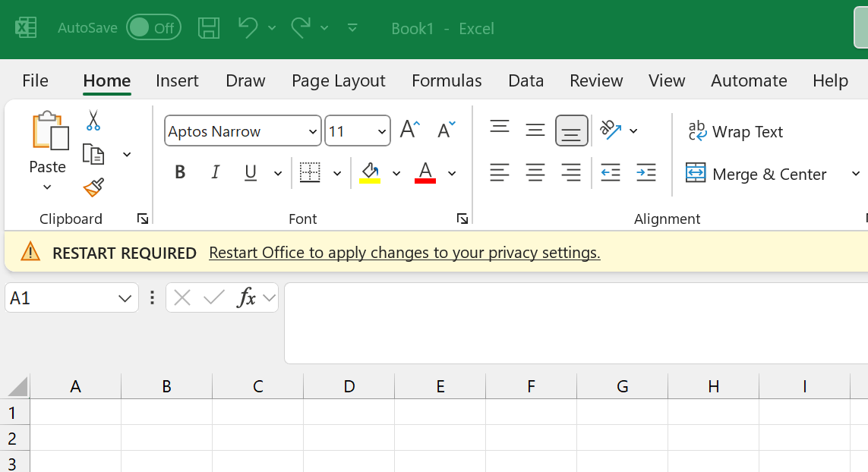Align text right

click(571, 173)
